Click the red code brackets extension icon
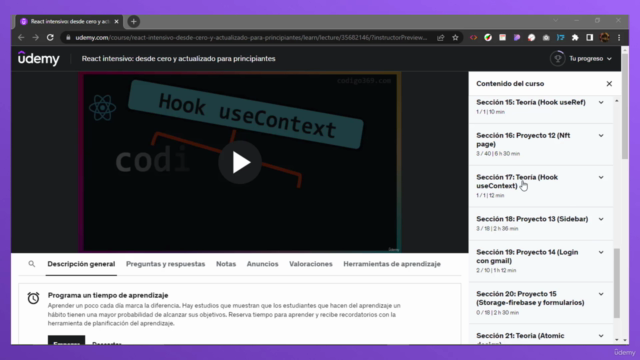Image resolution: width=640 pixels, height=360 pixels. tap(473, 38)
